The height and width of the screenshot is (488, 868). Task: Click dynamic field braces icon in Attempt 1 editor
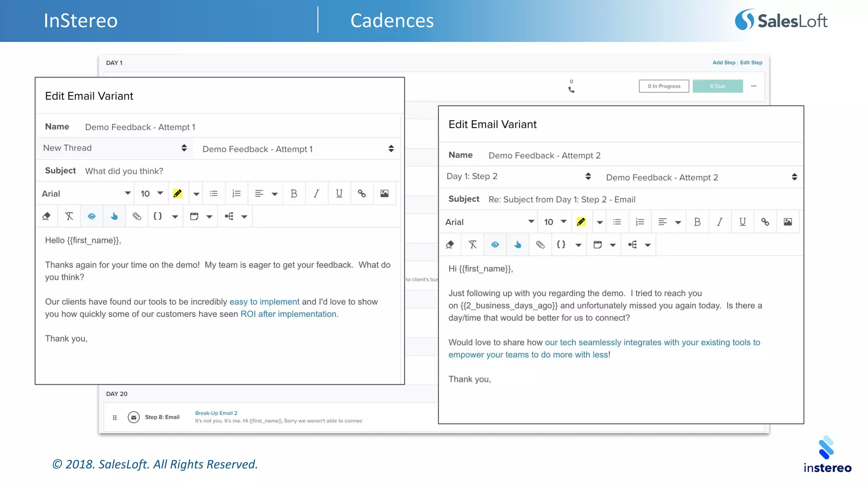(158, 216)
